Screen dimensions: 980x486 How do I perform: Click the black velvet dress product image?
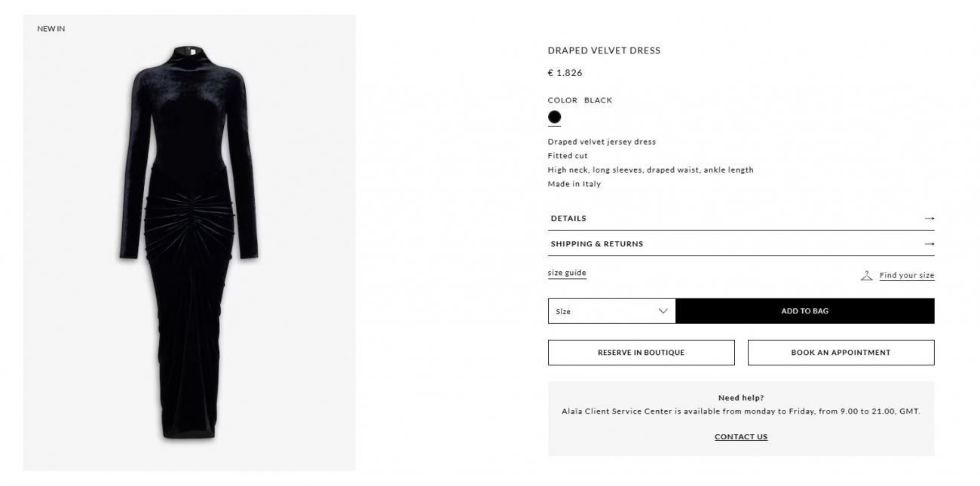point(189,241)
